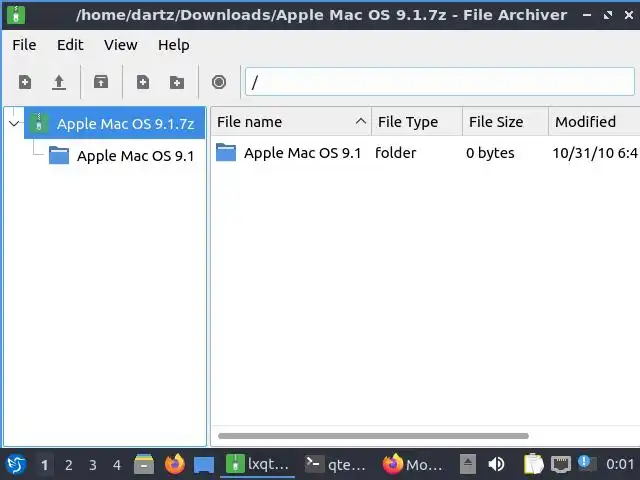Switch to virtual desktop 2
Viewport: 640px width, 480px height.
(x=69, y=464)
